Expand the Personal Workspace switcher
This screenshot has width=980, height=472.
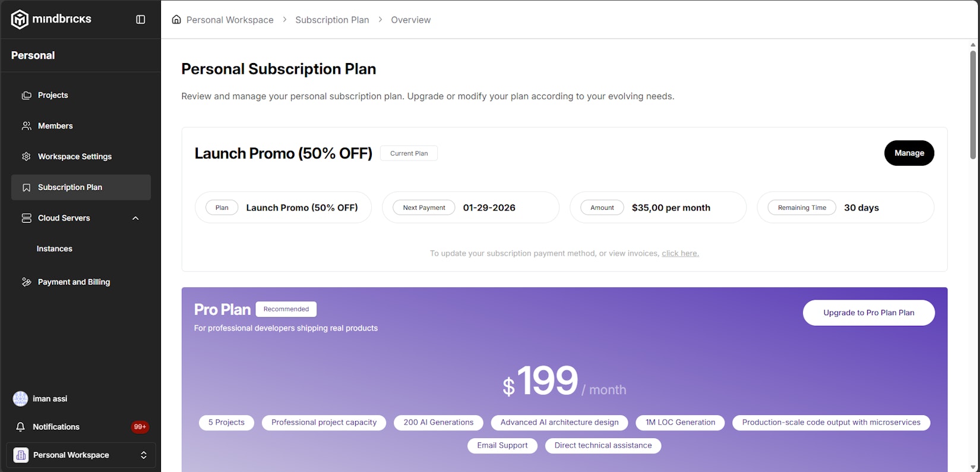click(x=143, y=455)
